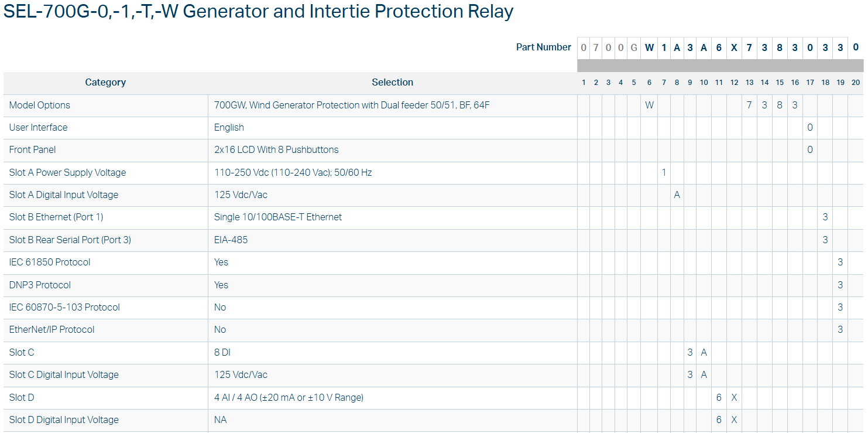Select '4 AI / 4 AO' Slot D value
The height and width of the screenshot is (433, 868).
point(289,398)
